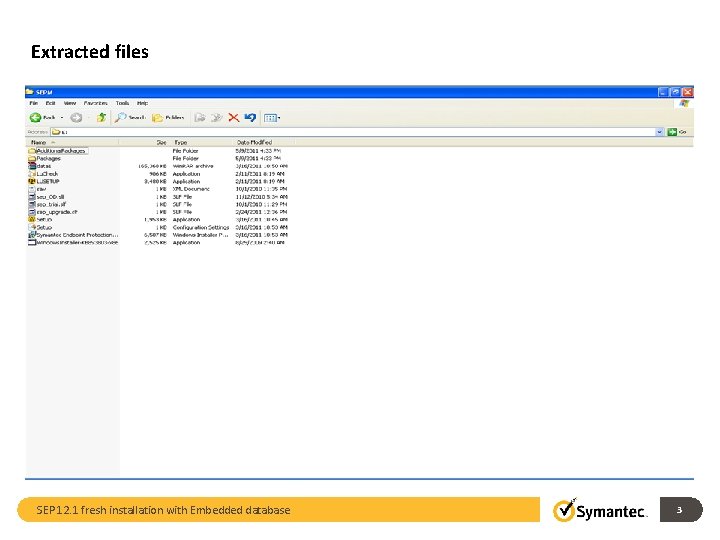
Task: Select the sep_trial.slf file icon
Action: [x=32, y=204]
